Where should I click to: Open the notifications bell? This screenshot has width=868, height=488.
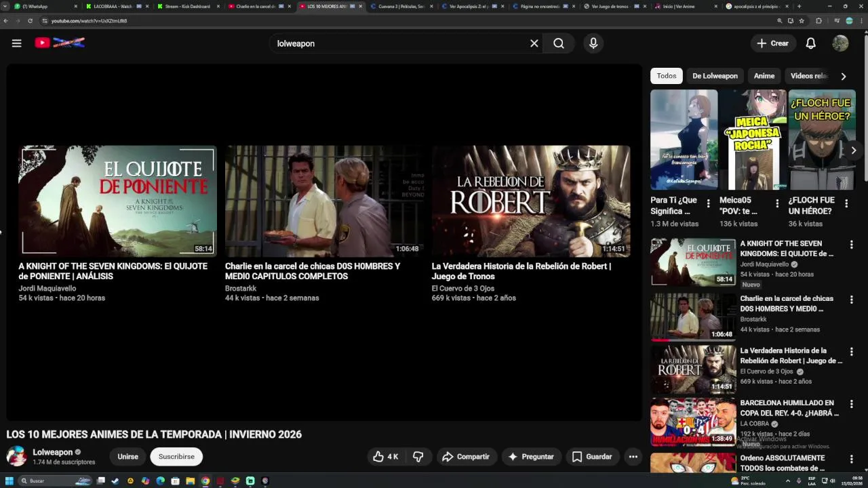810,43
